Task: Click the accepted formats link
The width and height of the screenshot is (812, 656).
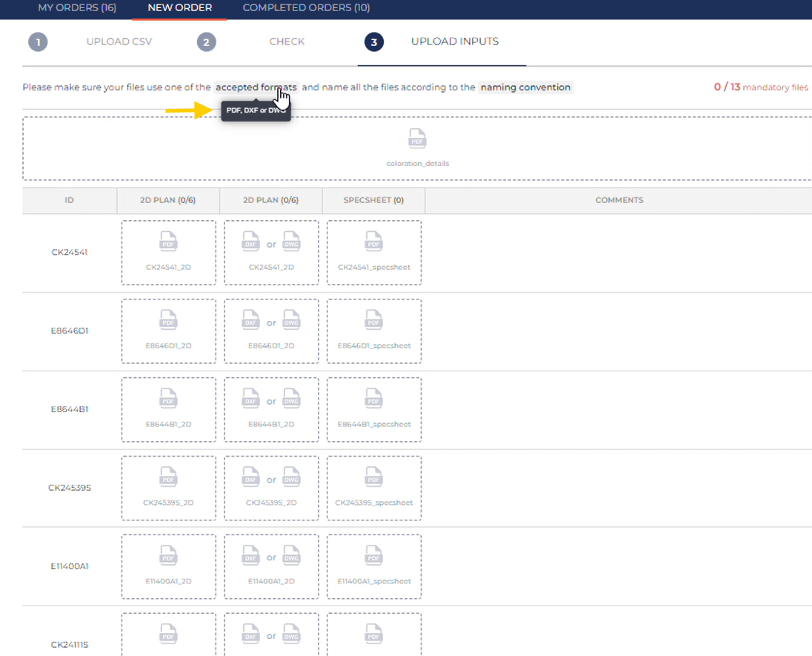Action: (x=256, y=87)
